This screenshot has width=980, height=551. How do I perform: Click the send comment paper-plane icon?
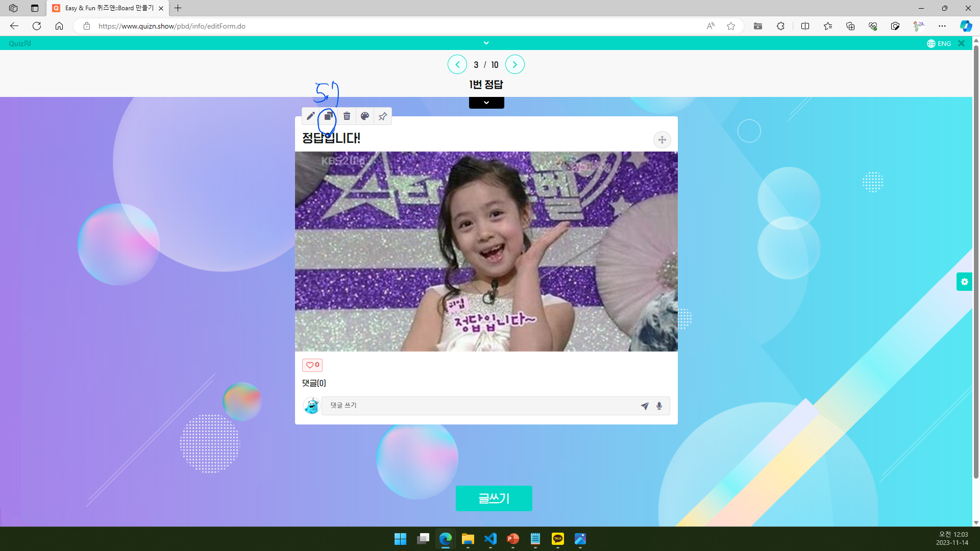[645, 406]
